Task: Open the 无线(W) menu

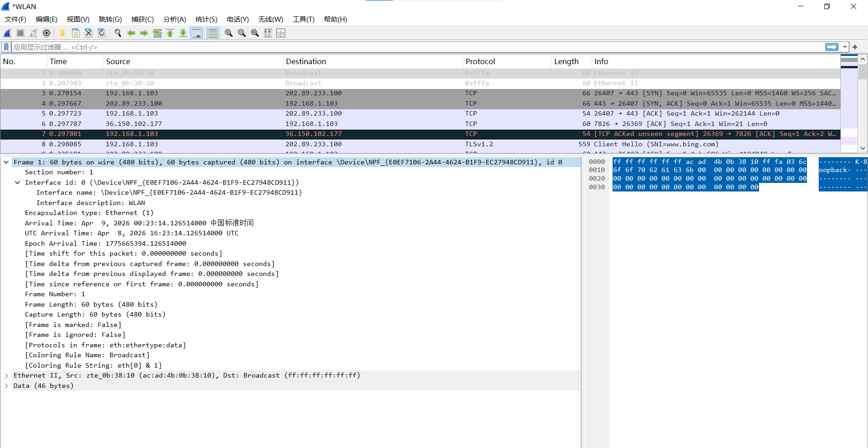Action: (271, 19)
